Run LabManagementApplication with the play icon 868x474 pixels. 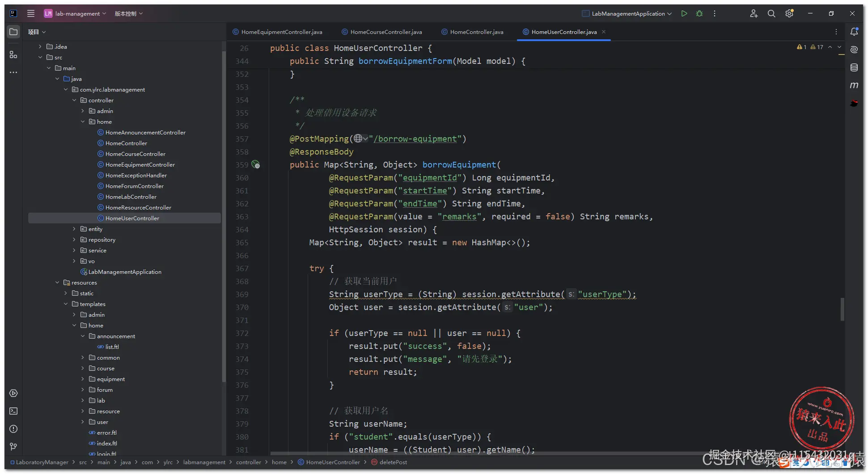[x=684, y=13]
